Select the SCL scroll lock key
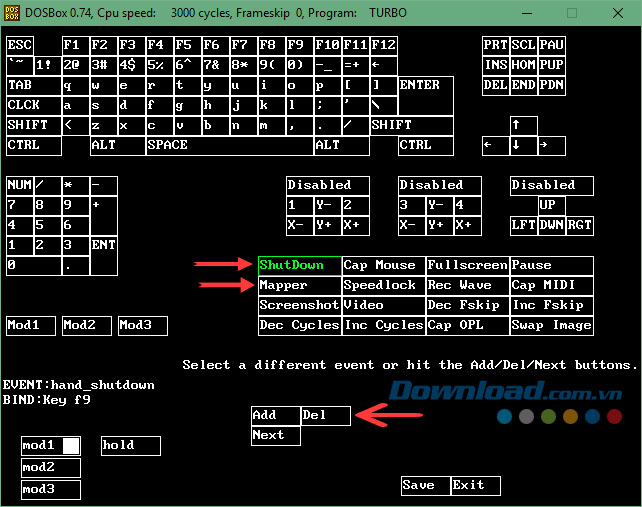Image resolution: width=642 pixels, height=507 pixels. coord(524,45)
